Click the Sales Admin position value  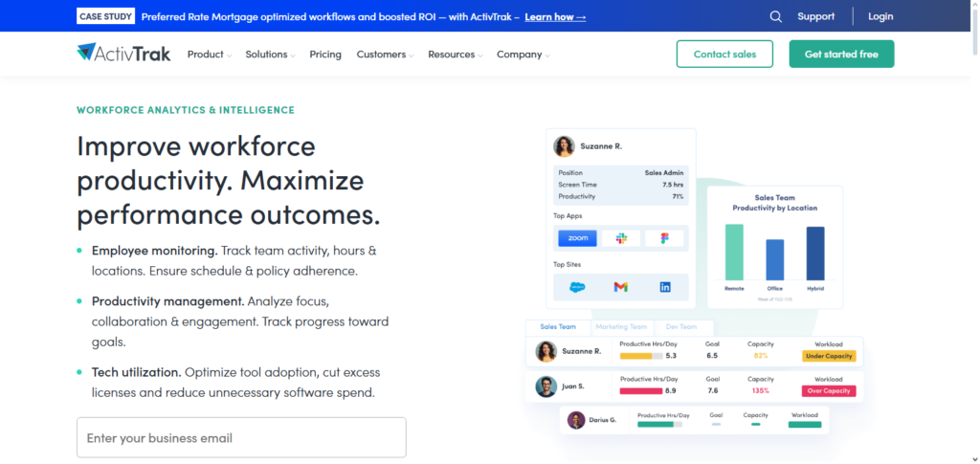tap(664, 173)
